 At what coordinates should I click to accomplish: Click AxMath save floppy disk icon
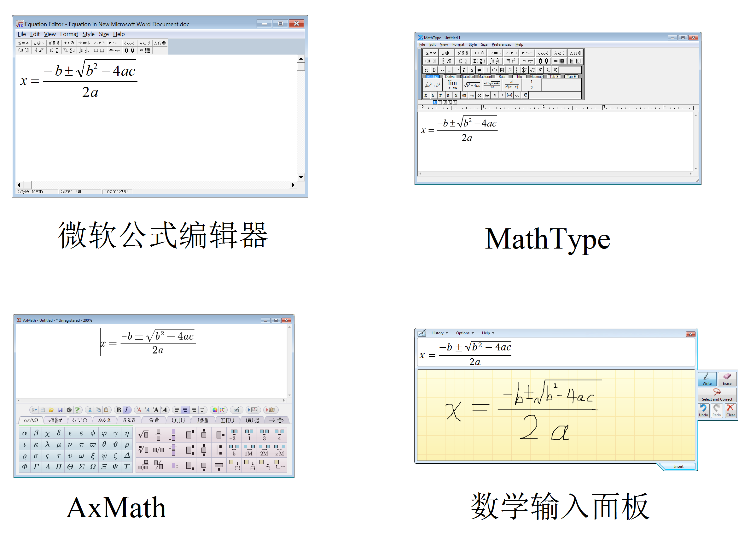(x=60, y=410)
